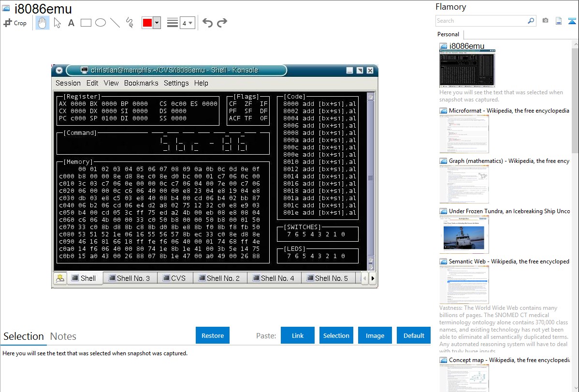The width and height of the screenshot is (579, 392).
Task: Click the Konsole scrollbar up arrow
Action: (371, 97)
